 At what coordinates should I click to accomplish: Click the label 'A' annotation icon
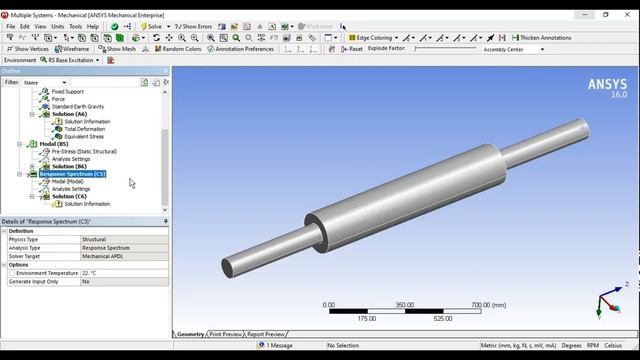pos(272,27)
